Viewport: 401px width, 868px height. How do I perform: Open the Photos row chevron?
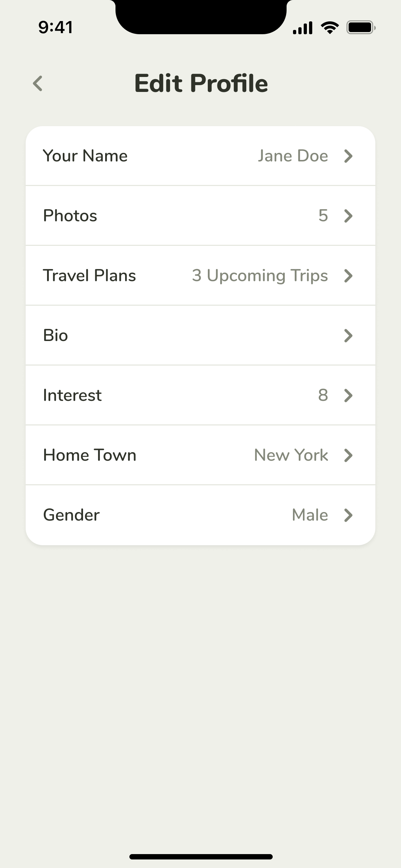(x=348, y=216)
